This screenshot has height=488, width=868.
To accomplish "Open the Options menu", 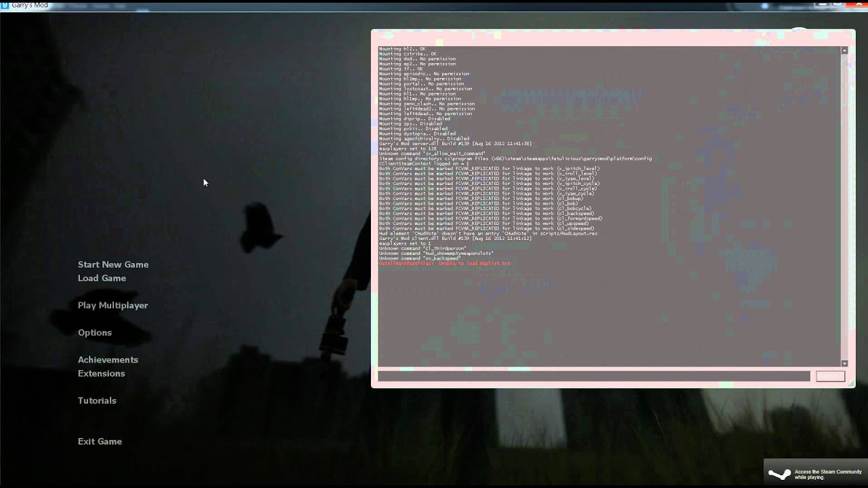I will [95, 333].
